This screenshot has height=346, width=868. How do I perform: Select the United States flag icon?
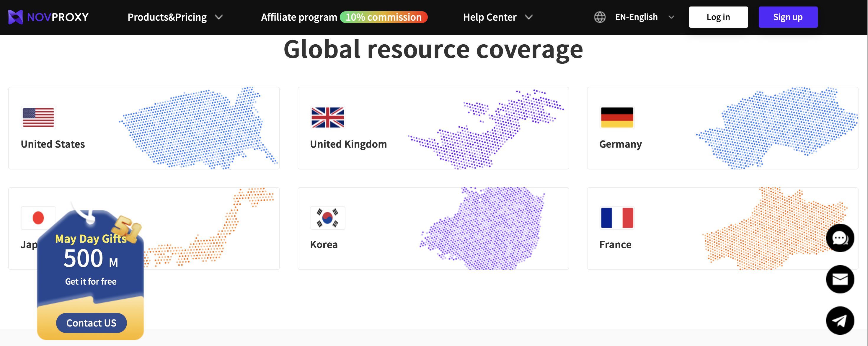38,117
